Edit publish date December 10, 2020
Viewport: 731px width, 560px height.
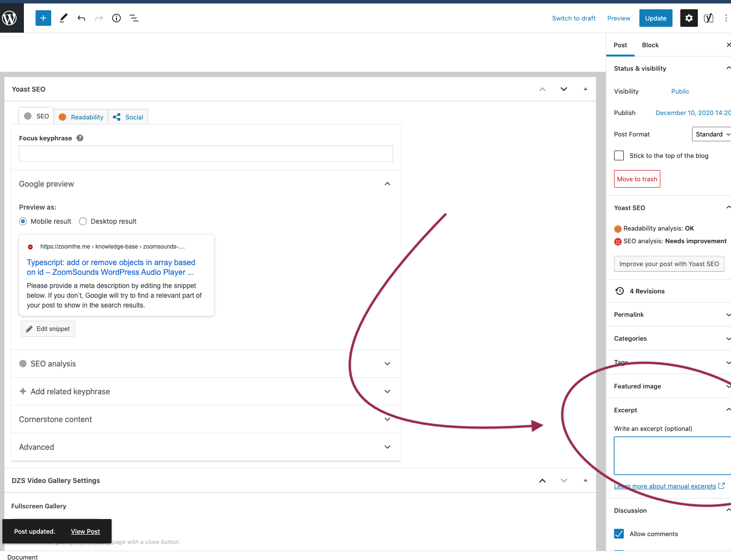tap(693, 113)
